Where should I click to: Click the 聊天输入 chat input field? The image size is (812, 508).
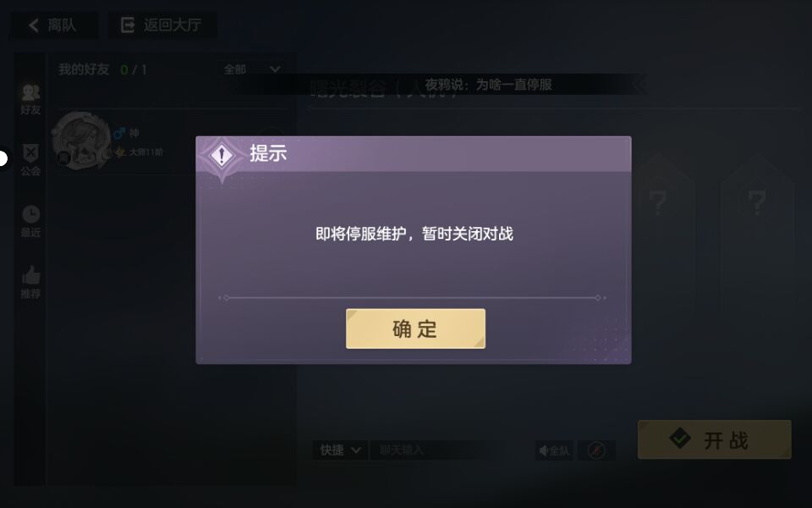(x=435, y=450)
